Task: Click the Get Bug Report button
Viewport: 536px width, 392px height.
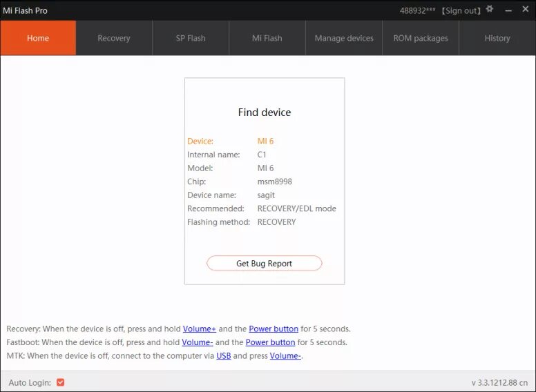Action: pyautogui.click(x=265, y=263)
